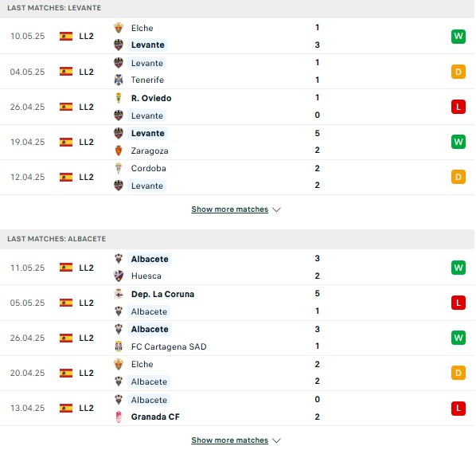Select the LL2 league label on 05.05.25 row

(x=86, y=303)
